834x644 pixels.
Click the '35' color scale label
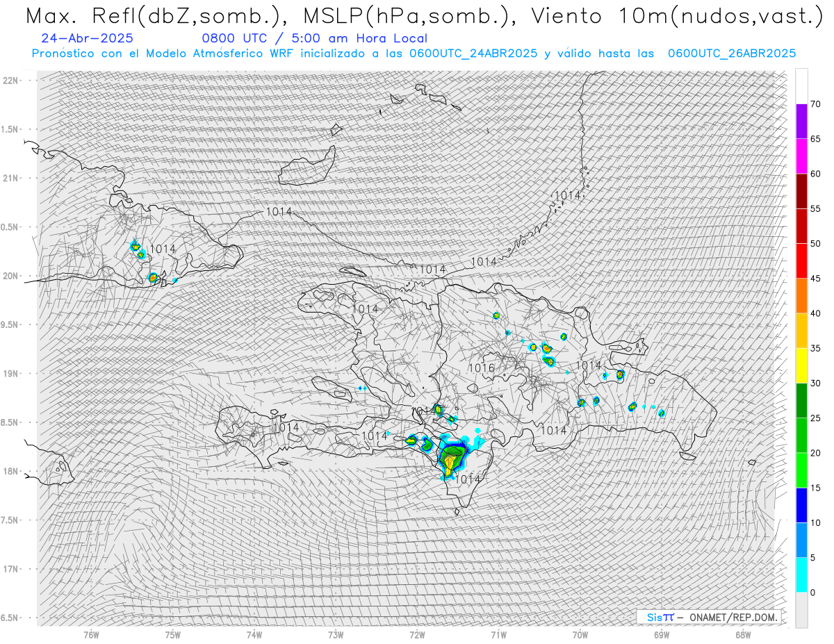coord(815,348)
